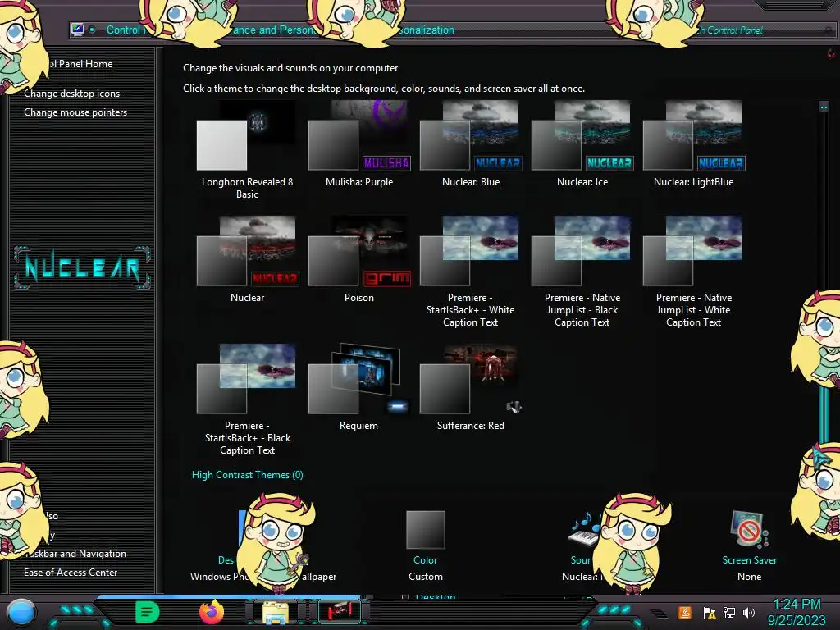Click the Screen Saver link
Screen dimensions: 840x630
coord(749,559)
